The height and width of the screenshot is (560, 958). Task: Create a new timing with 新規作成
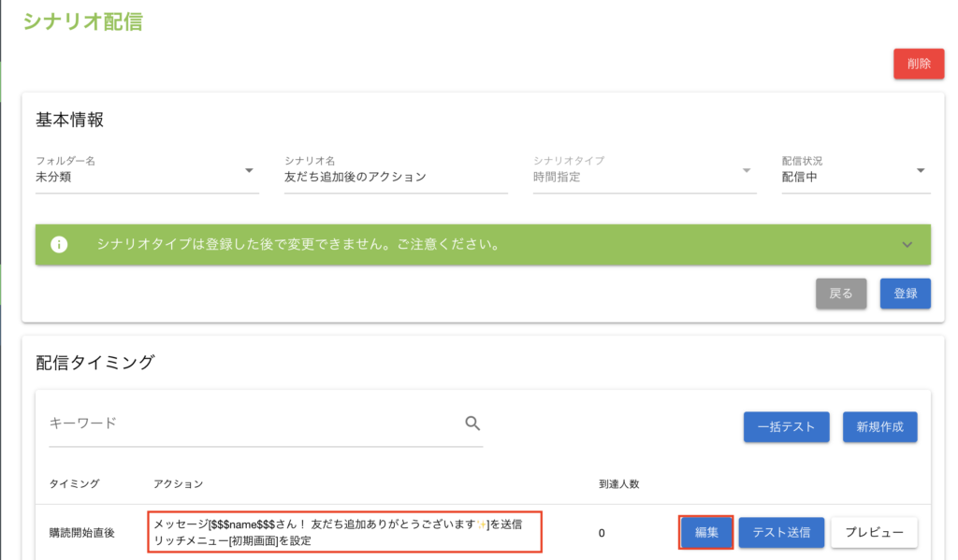click(x=879, y=426)
